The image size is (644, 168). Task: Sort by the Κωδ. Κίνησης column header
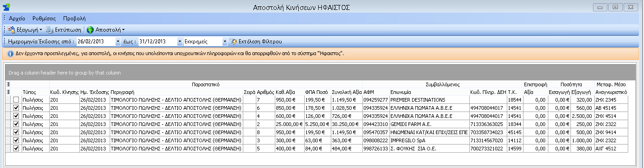[x=64, y=92]
